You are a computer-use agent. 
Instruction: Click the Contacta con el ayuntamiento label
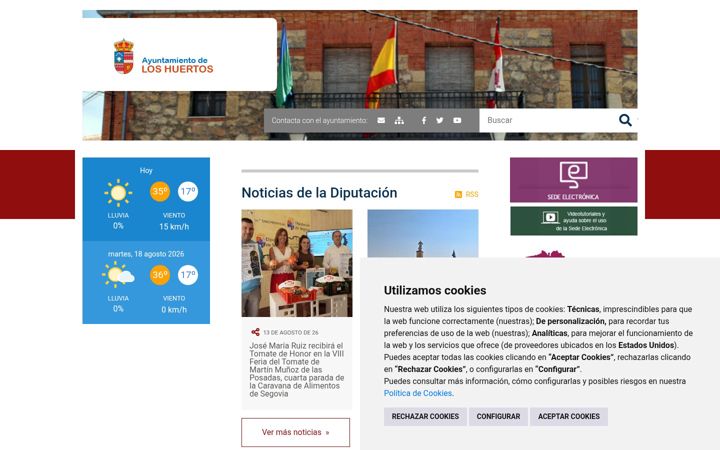pos(320,120)
